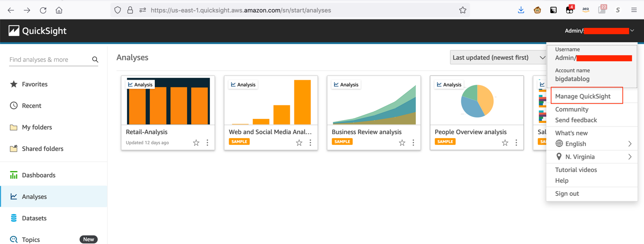
Task: Click the SAMPLE badge on People Overview card
Action: tap(445, 141)
